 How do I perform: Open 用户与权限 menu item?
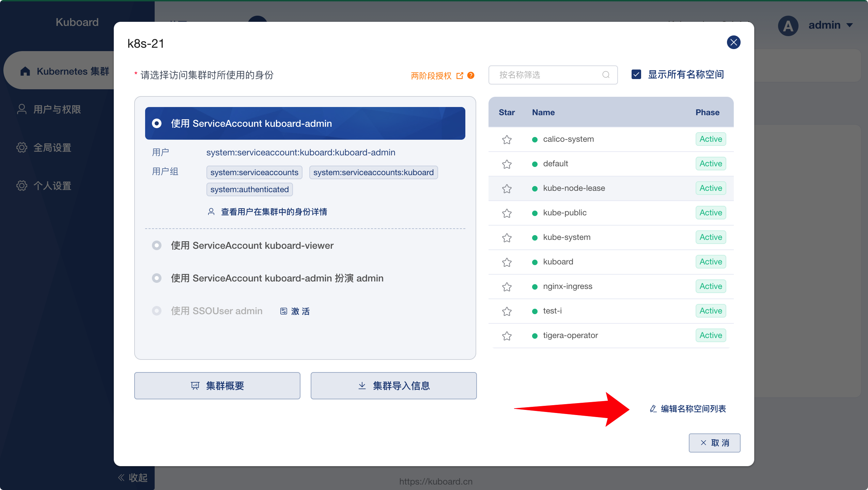coord(57,109)
